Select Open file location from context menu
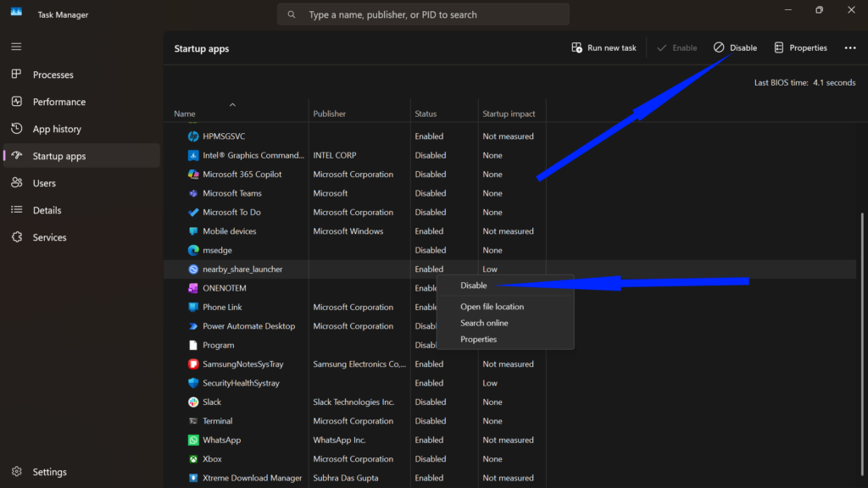Viewport: 868px width, 488px height. pyautogui.click(x=492, y=306)
